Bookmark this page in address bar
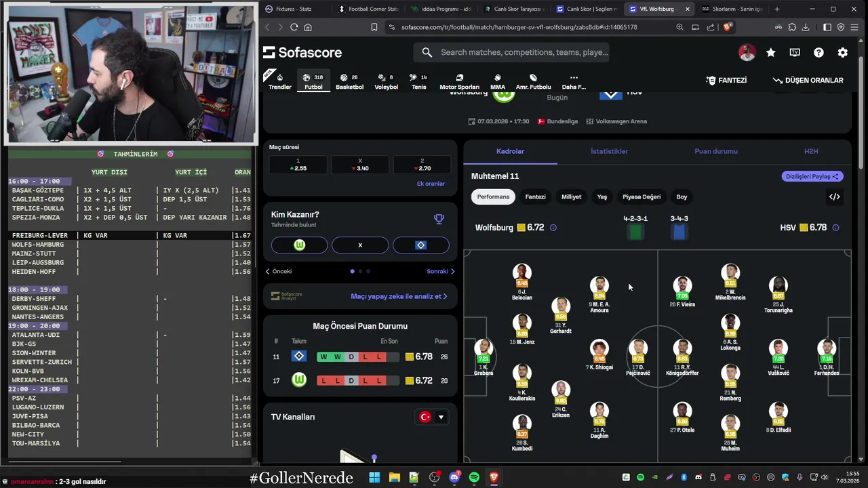The width and height of the screenshot is (868, 488). click(x=374, y=27)
